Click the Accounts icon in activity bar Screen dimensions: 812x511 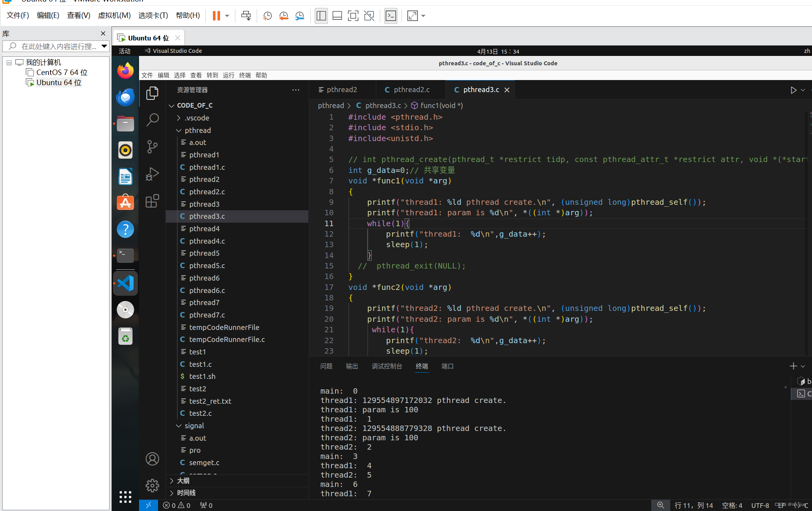(x=152, y=459)
